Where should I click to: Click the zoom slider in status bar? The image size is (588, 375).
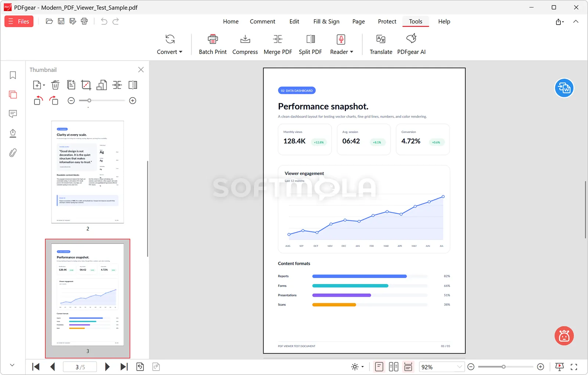506,367
